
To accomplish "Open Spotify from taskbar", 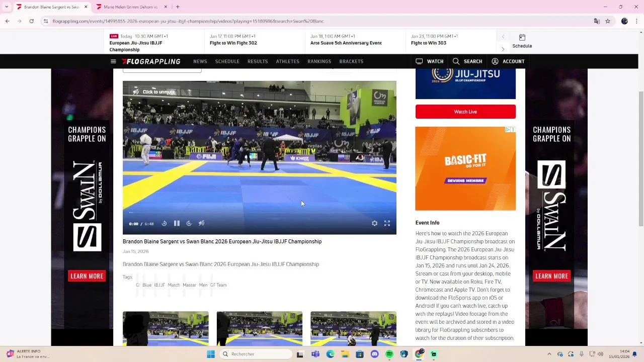I will click(389, 354).
